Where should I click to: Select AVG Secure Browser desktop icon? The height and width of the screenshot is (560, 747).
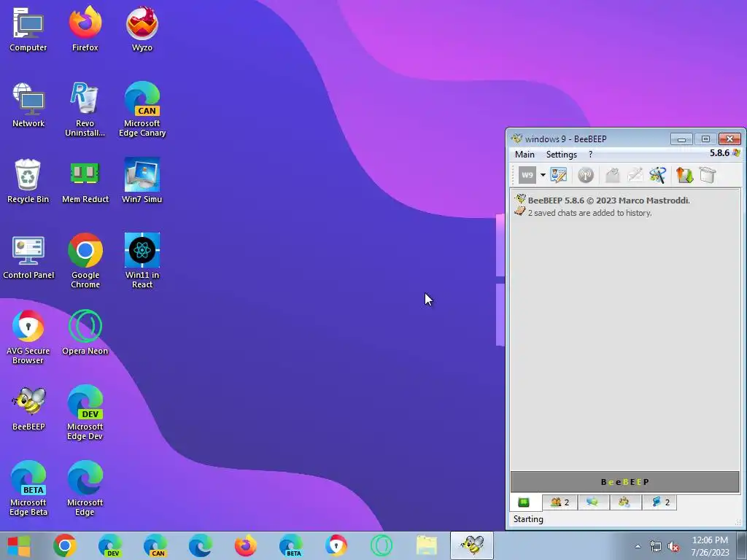click(28, 337)
